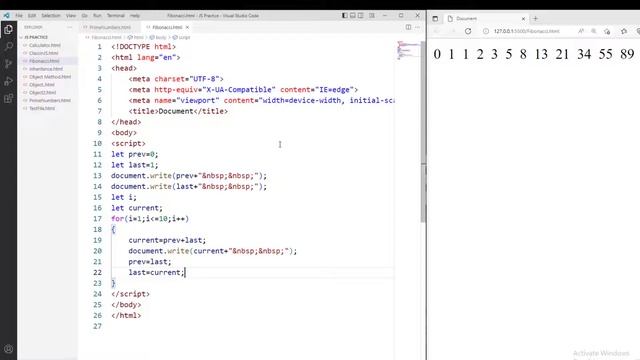This screenshot has height=360, width=640.
Task: Place cursor on line 22 last=current
Action: coord(156,272)
